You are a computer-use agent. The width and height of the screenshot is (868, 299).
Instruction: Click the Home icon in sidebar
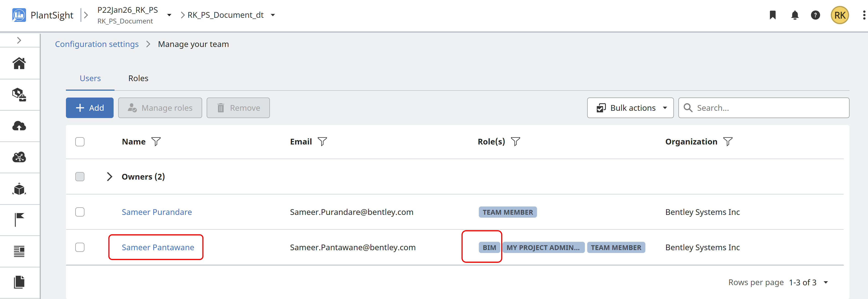click(x=19, y=63)
